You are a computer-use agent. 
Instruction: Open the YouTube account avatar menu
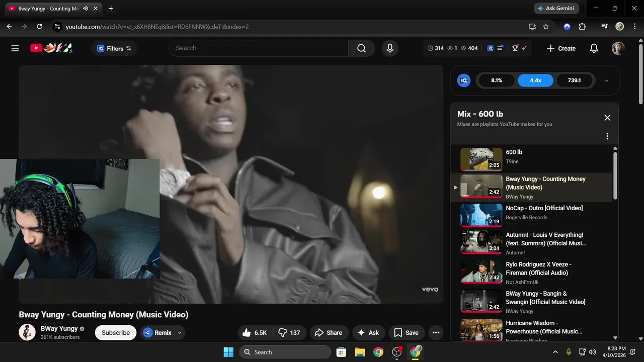point(618,48)
